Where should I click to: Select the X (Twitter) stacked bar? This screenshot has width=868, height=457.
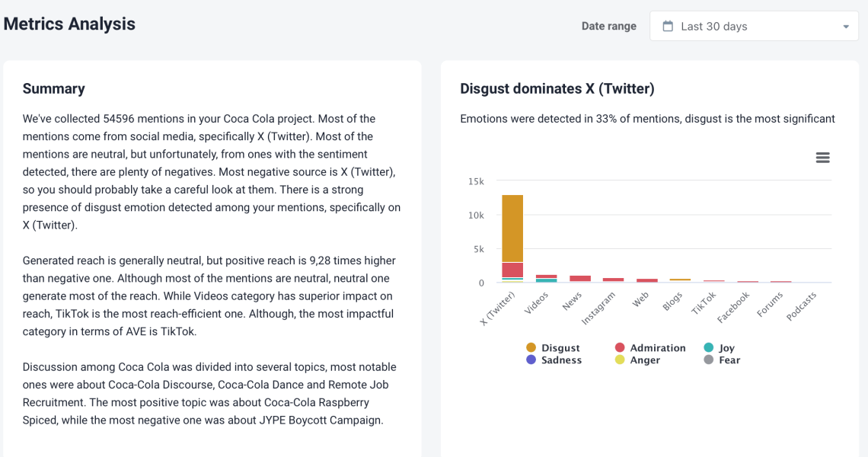pyautogui.click(x=512, y=236)
